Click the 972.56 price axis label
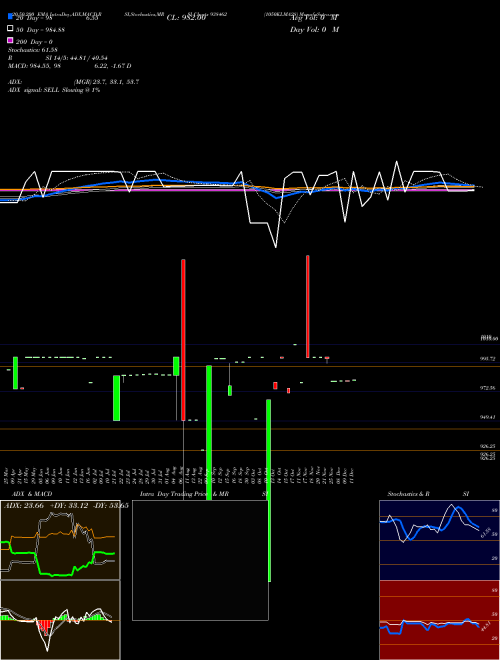The width and height of the screenshot is (500, 660). coord(487,388)
